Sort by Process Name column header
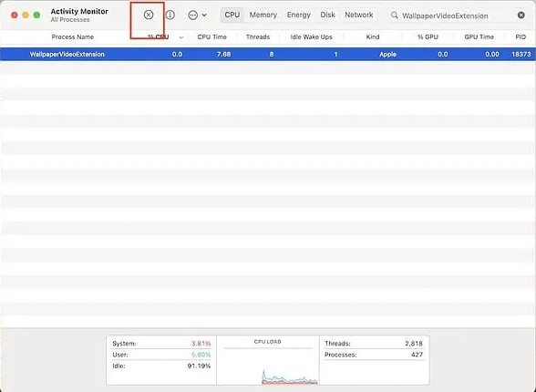 [x=73, y=36]
